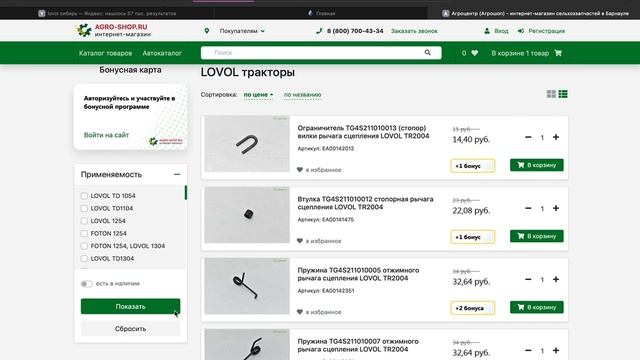Increase quantity for Пружина TG4S211010005

(x=556, y=279)
